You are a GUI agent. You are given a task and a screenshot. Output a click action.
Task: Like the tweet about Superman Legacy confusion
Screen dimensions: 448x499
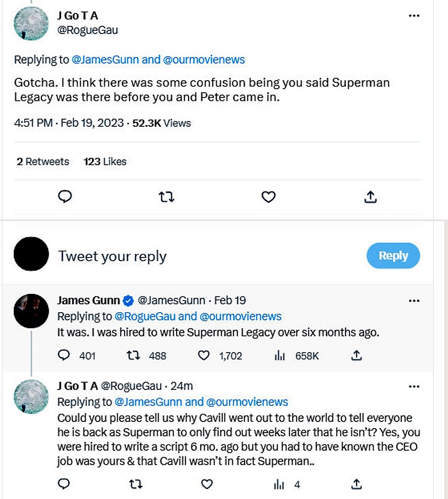268,197
